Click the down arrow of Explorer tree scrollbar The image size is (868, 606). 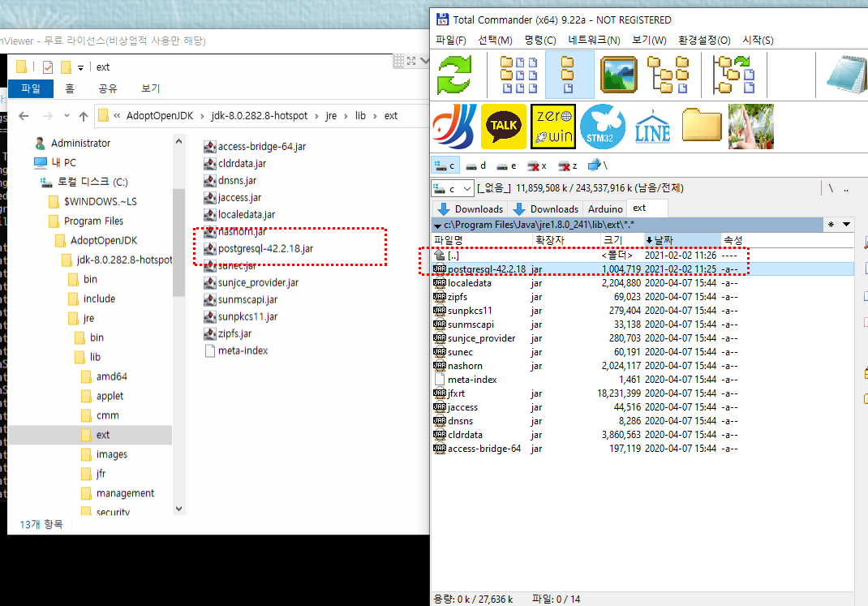[x=178, y=509]
